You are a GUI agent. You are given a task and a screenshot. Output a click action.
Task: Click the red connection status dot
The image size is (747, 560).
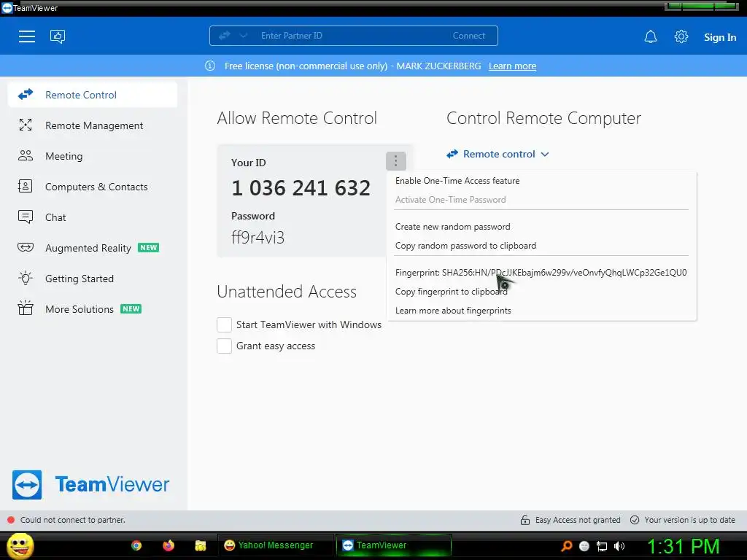click(x=11, y=520)
